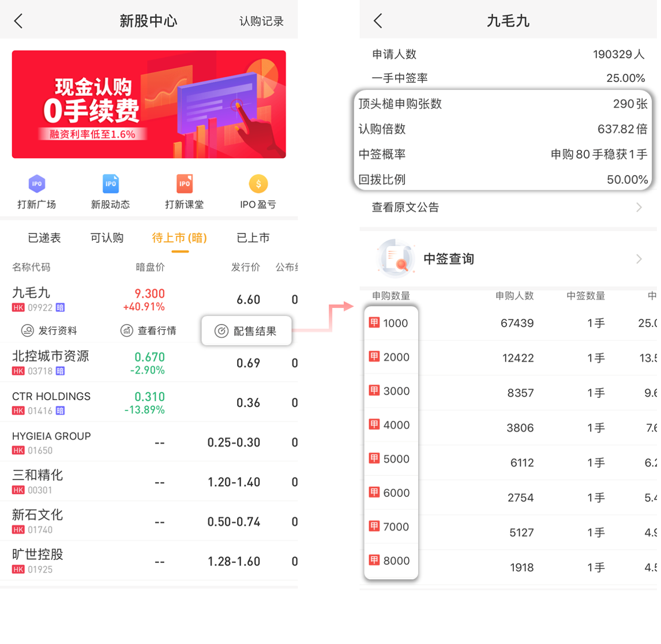661x644 pixels.
Task: Select the 待上市(暗) tab
Action: point(179,238)
